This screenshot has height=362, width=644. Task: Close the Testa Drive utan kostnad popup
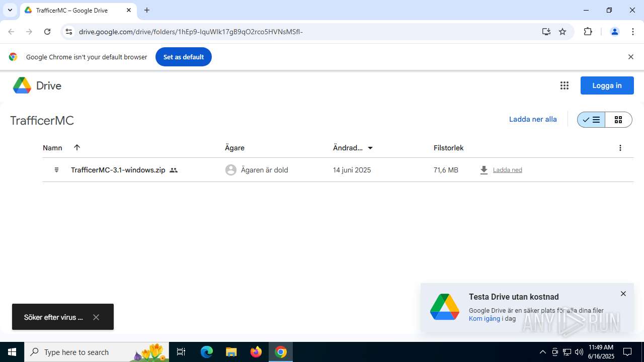[x=623, y=294]
